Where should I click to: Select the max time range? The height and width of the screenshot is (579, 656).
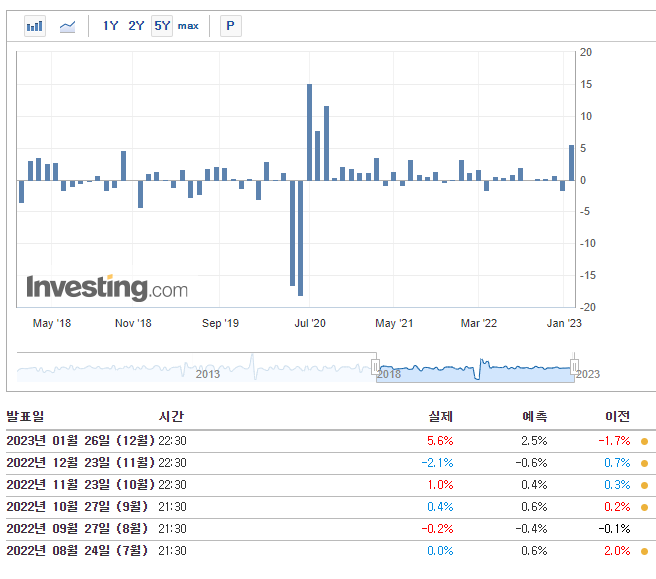pos(188,26)
